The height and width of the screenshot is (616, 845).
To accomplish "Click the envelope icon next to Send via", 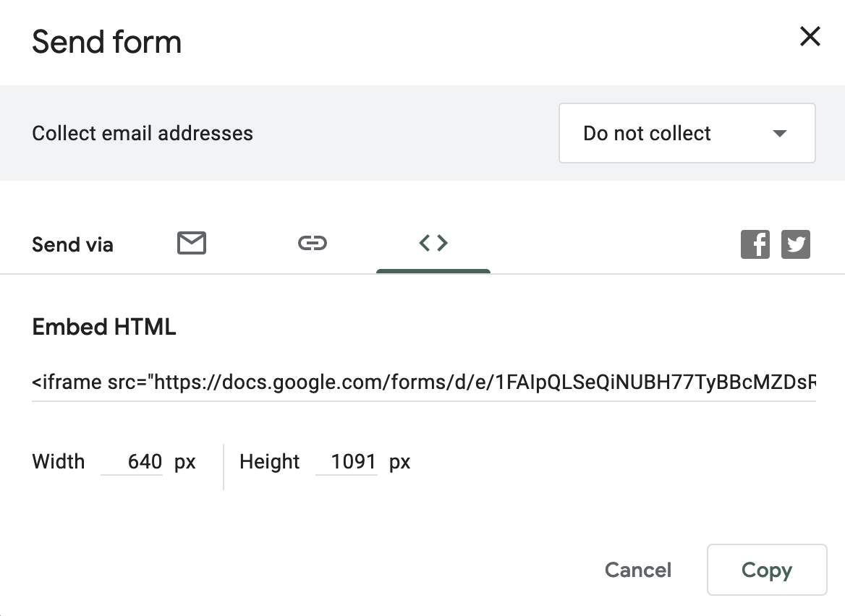I will click(x=191, y=244).
